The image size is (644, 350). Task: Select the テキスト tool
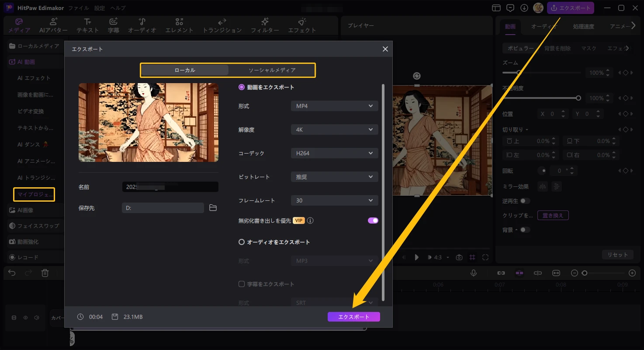pyautogui.click(x=88, y=26)
